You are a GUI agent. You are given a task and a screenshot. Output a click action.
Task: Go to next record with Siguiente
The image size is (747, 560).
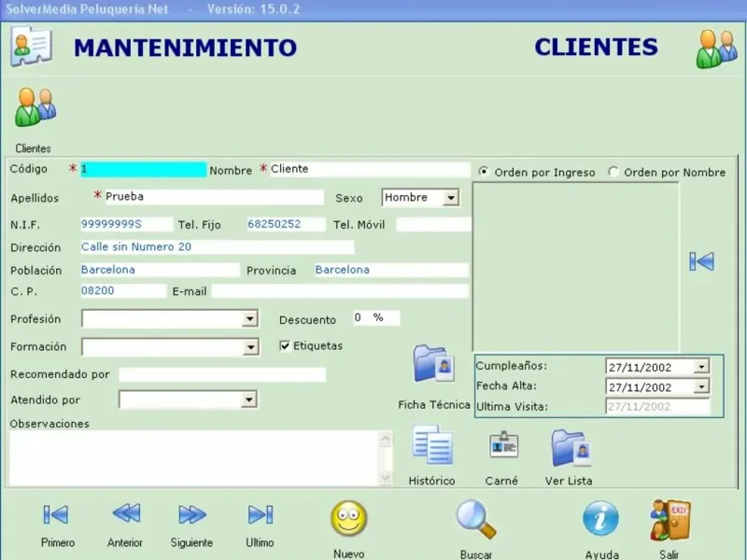192,515
